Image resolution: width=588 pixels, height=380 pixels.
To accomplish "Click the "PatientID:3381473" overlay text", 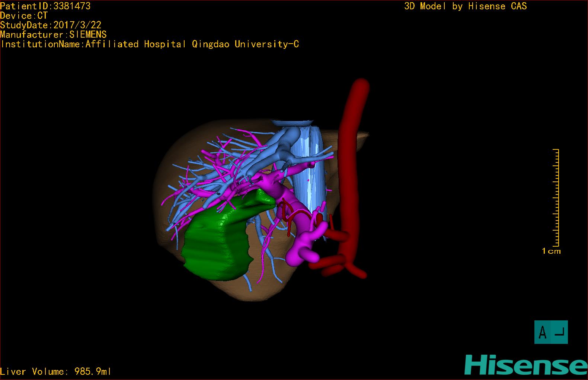I will coord(45,6).
